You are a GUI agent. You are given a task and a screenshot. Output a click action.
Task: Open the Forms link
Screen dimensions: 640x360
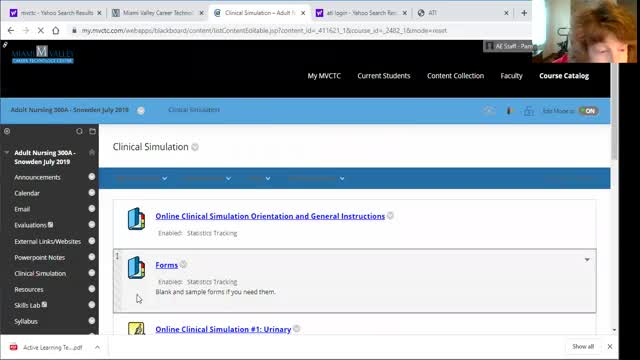(x=167, y=265)
